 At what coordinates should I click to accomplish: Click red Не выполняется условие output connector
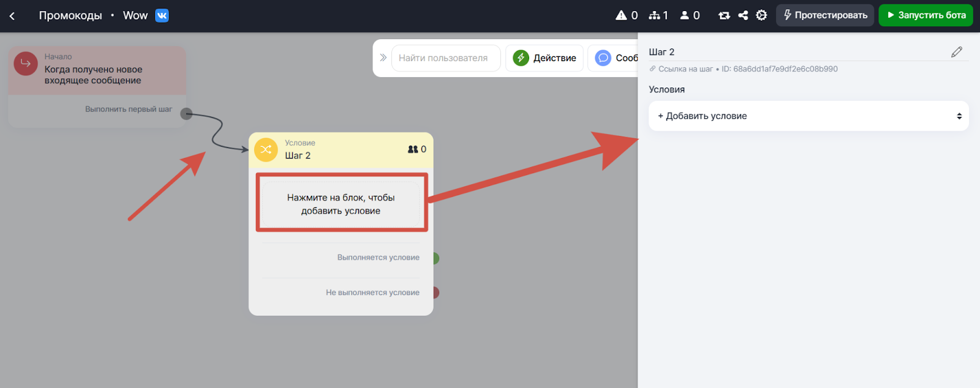435,293
